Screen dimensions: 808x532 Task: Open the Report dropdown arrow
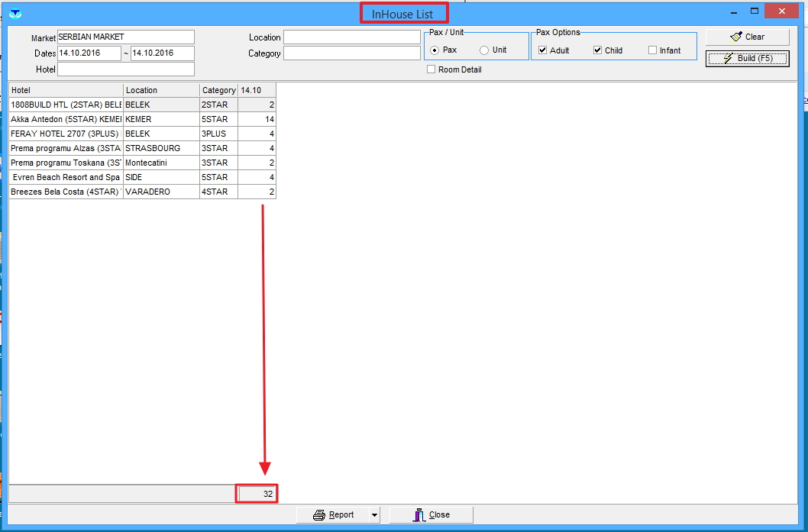click(x=374, y=515)
